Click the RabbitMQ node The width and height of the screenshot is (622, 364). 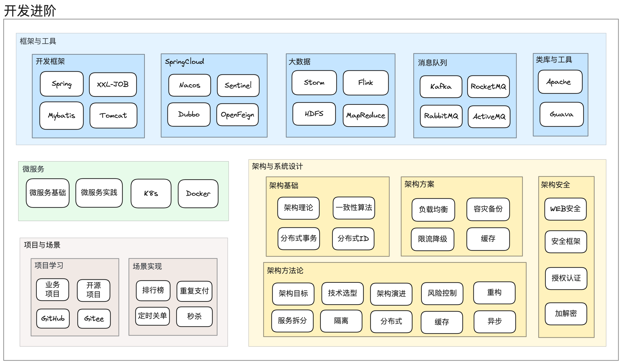pyautogui.click(x=441, y=116)
